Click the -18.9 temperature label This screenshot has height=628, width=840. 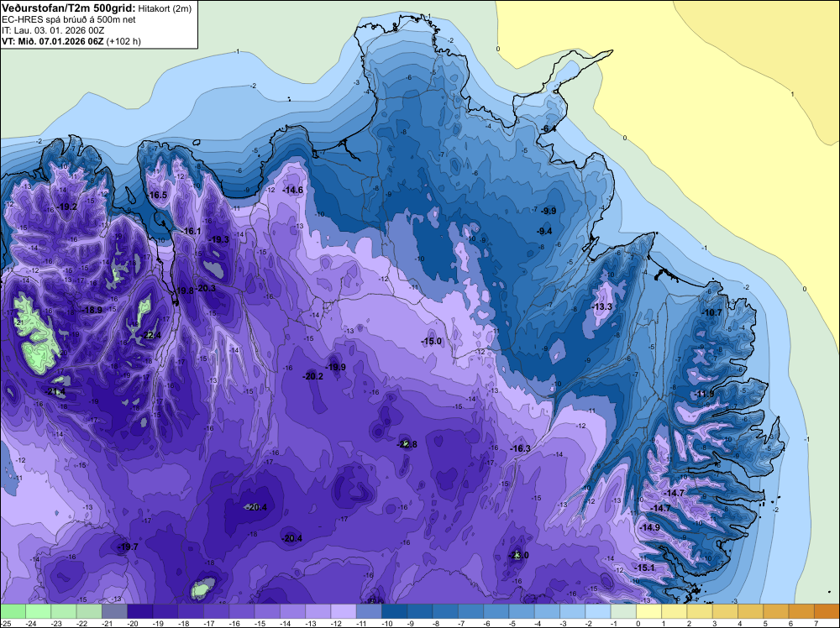92,310
